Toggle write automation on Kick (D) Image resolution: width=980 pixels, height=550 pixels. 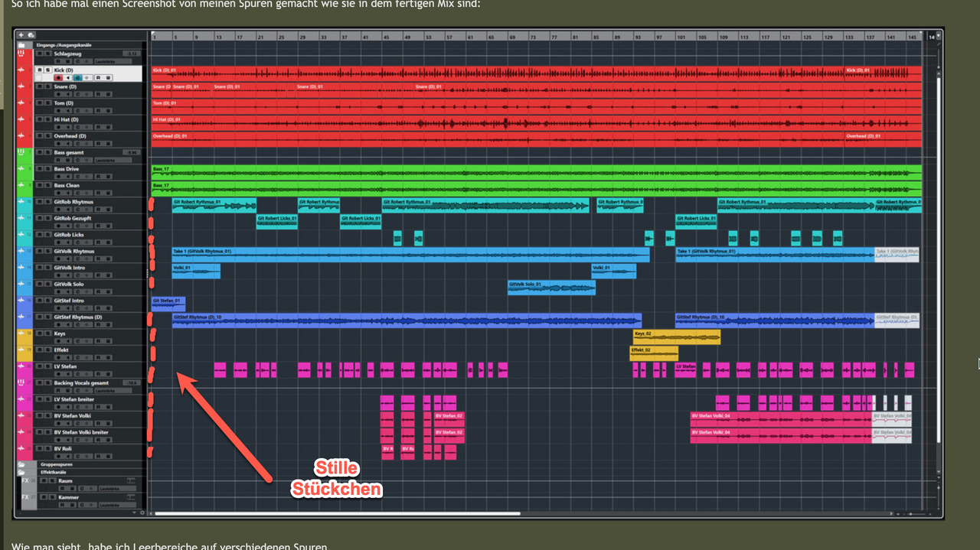tap(108, 77)
